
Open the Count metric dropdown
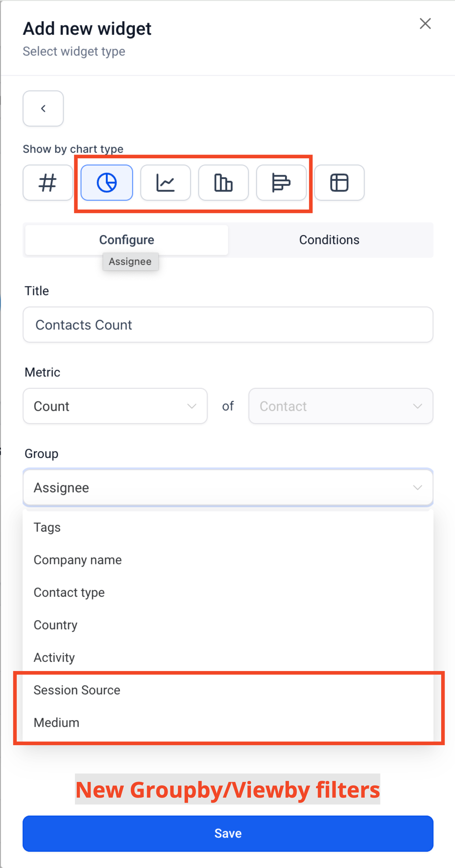115,406
